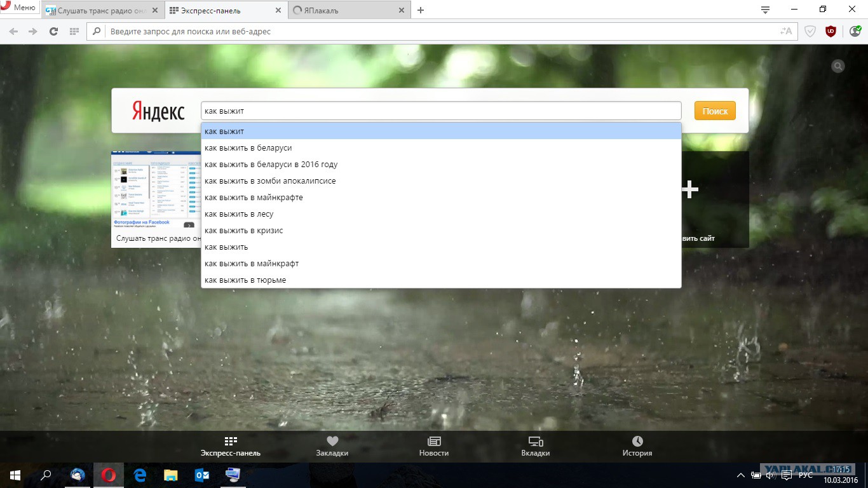The width and height of the screenshot is (868, 488).
Task: Focus the Yandex search box
Action: (441, 111)
